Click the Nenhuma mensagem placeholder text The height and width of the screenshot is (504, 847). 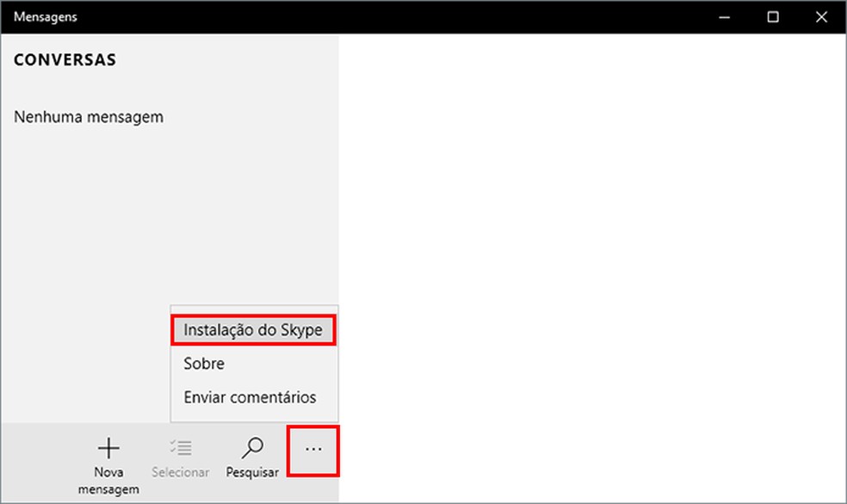click(87, 117)
